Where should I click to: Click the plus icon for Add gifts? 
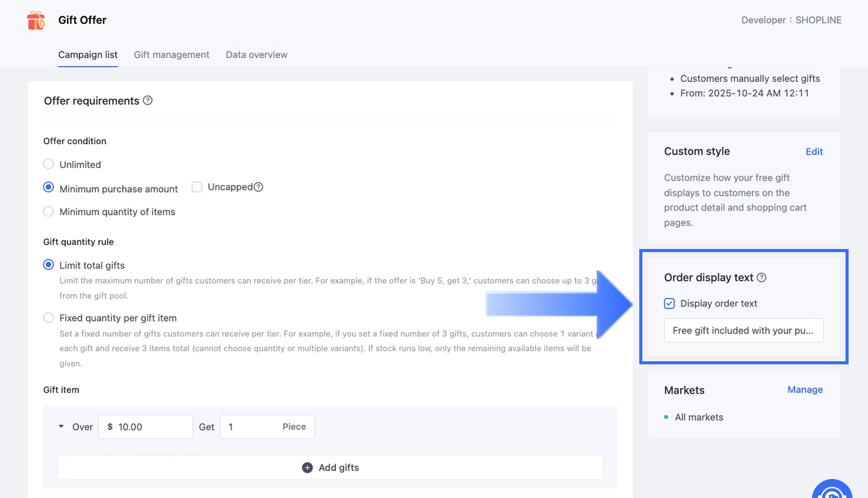(x=307, y=468)
